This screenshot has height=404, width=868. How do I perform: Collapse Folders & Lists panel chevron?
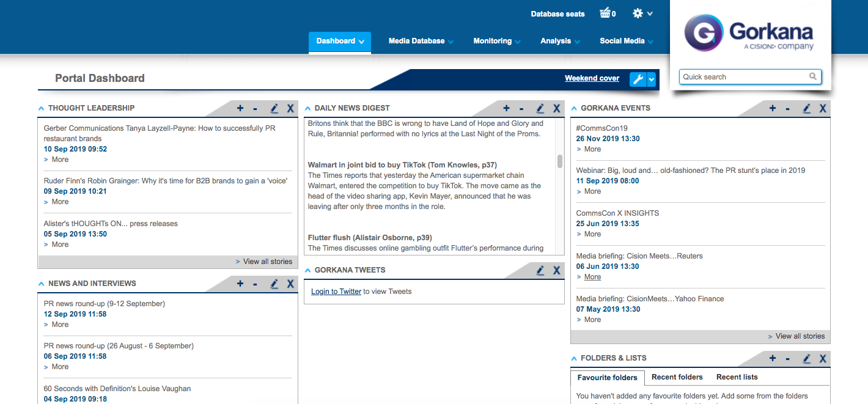click(x=574, y=358)
